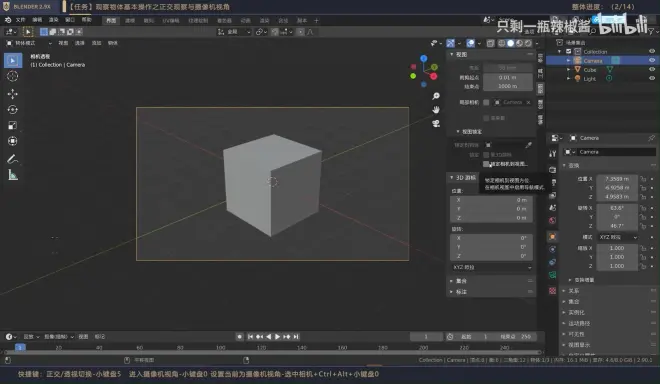Click the camera location X field
Image resolution: width=660 pixels, height=384 pixels.
coord(617,179)
